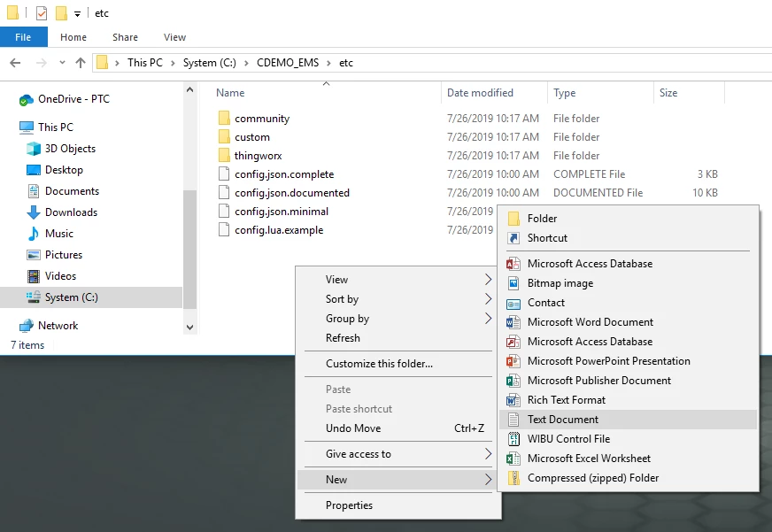Open Properties from the context menu
The width and height of the screenshot is (772, 532).
[x=398, y=505]
